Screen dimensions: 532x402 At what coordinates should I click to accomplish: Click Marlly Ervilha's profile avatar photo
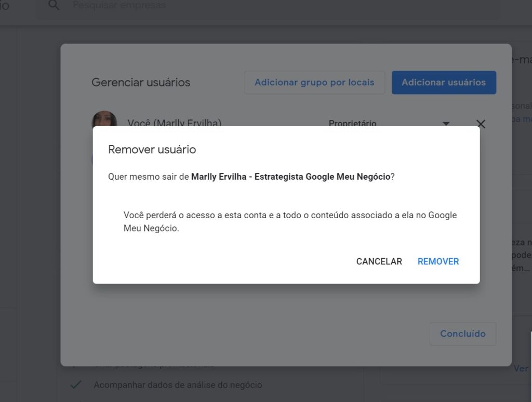coord(105,119)
